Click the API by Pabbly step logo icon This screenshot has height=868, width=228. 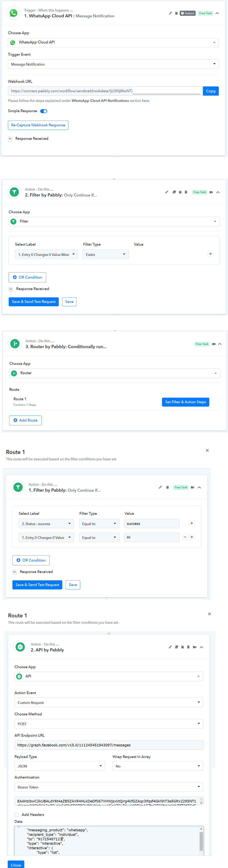pyautogui.click(x=20, y=647)
